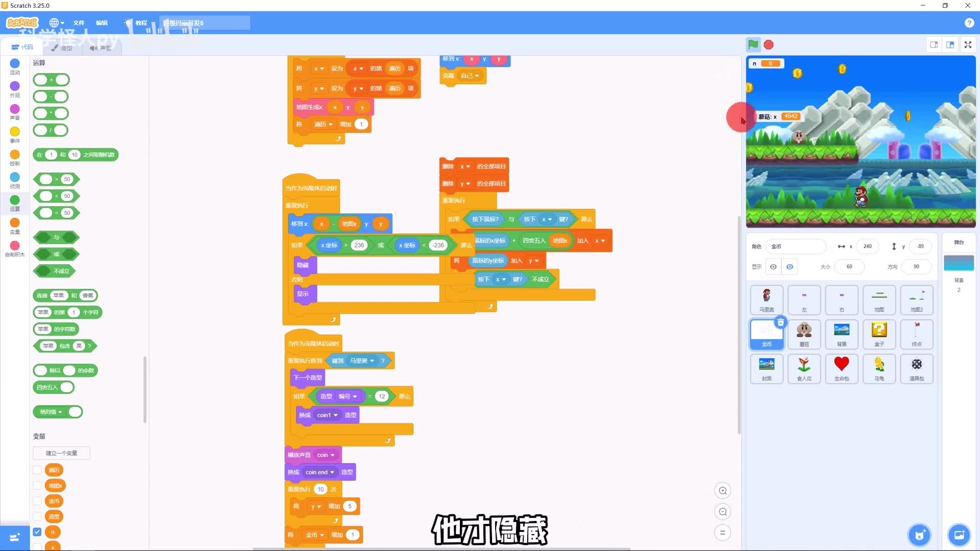
Task: Select the 马里奥 sprite
Action: click(767, 300)
